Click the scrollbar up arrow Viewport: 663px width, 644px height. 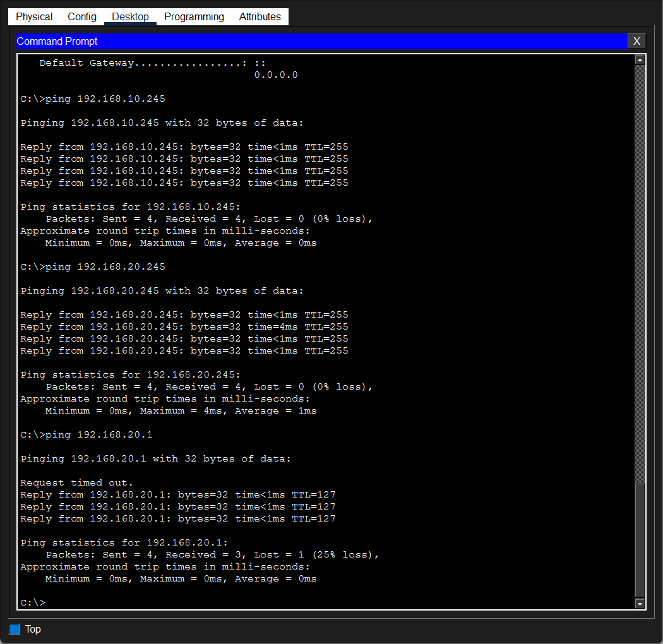(x=640, y=60)
